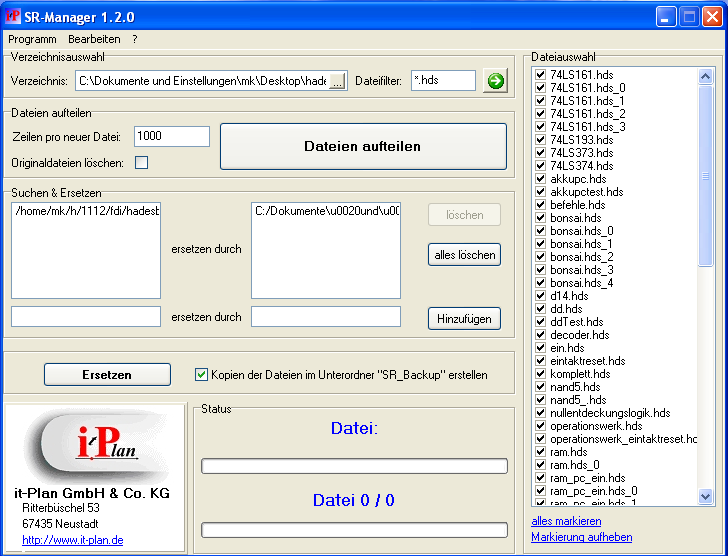Click the Hinzufügen button
728x556 pixels.
[464, 318]
